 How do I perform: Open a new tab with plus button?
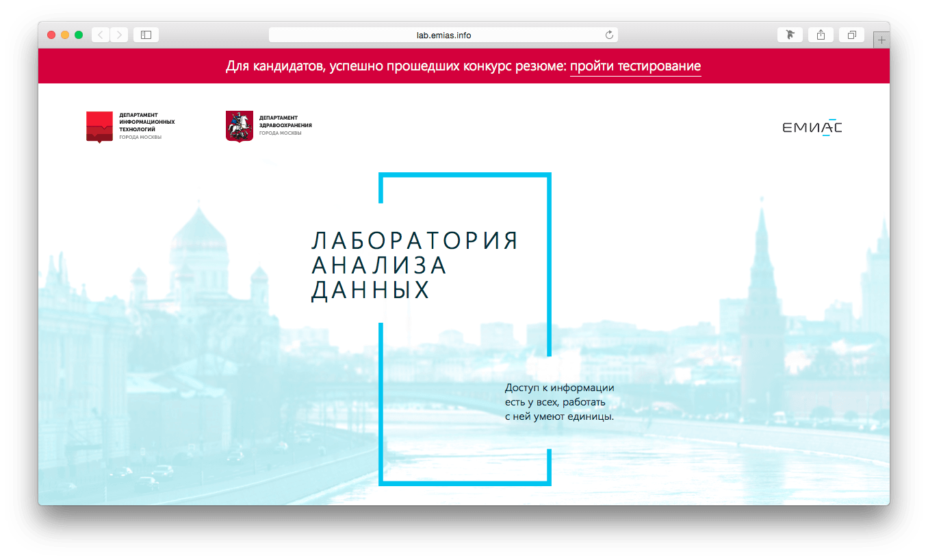(881, 40)
